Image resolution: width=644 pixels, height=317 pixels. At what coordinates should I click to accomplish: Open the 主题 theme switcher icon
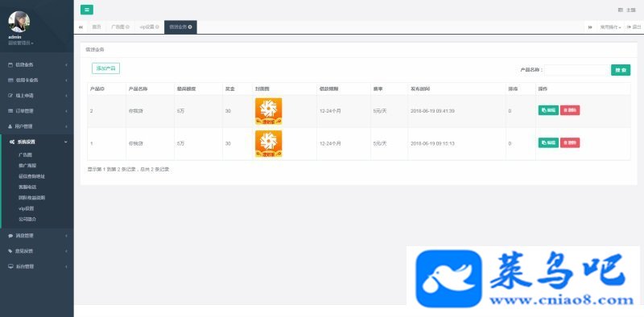620,10
